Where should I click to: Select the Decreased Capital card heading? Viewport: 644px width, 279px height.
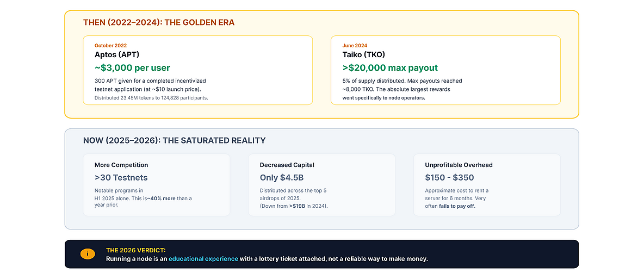click(287, 165)
